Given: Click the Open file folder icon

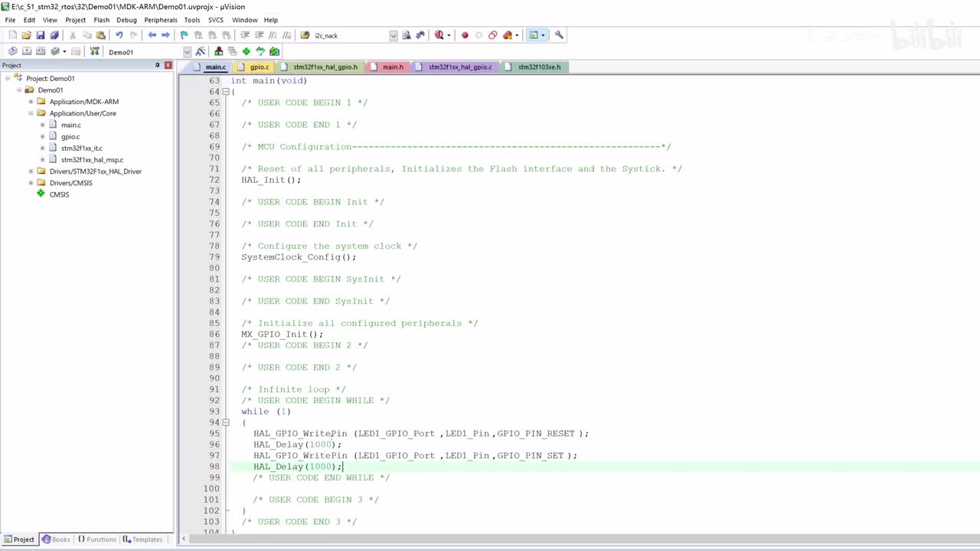Looking at the screenshot, I should point(27,35).
